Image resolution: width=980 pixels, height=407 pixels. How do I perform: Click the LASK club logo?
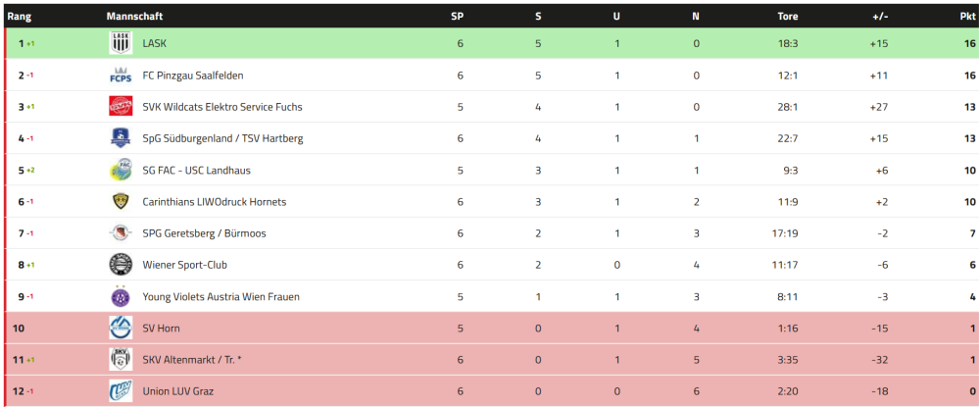pyautogui.click(x=121, y=43)
